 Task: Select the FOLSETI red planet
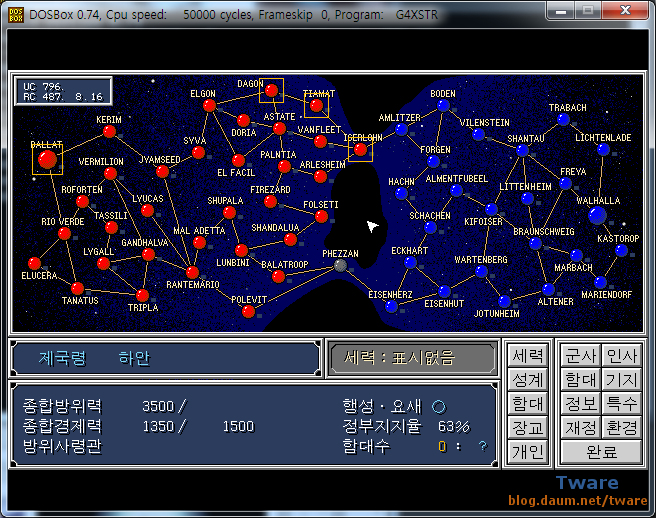coord(321,217)
